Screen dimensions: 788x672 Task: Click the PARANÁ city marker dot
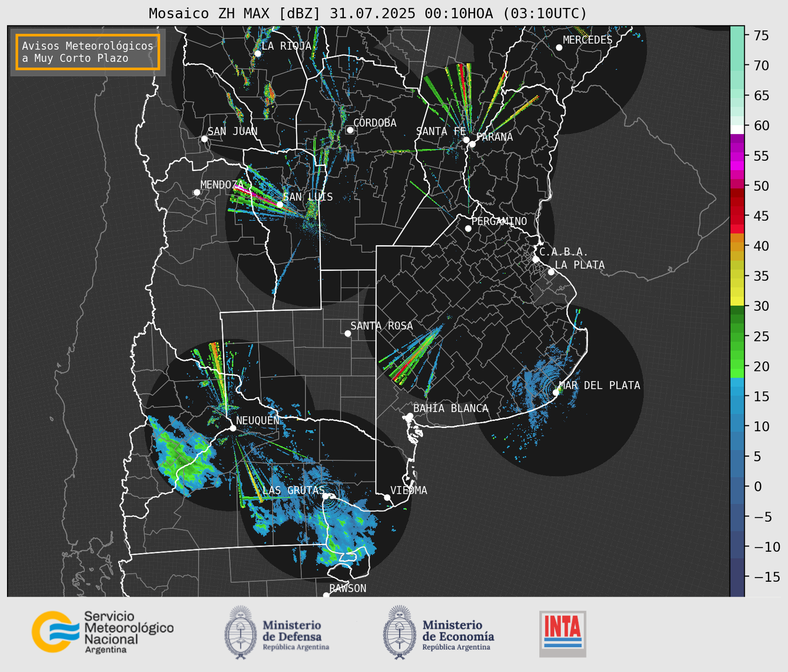click(472, 144)
